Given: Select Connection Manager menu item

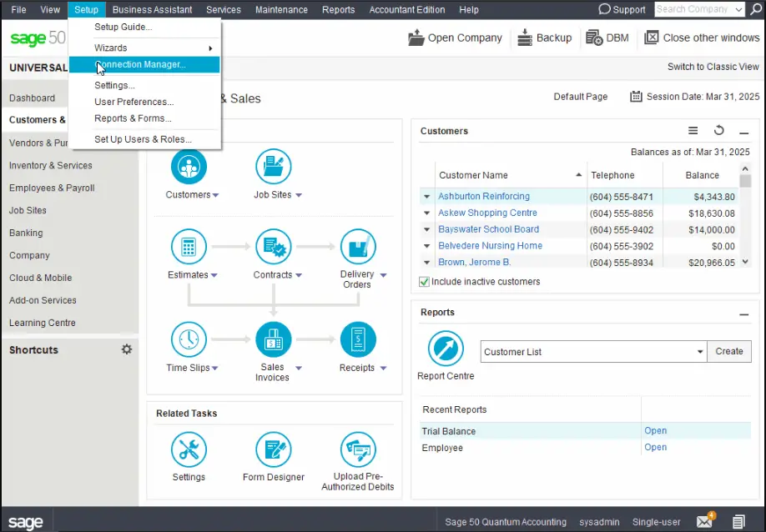Looking at the screenshot, I should (144, 64).
